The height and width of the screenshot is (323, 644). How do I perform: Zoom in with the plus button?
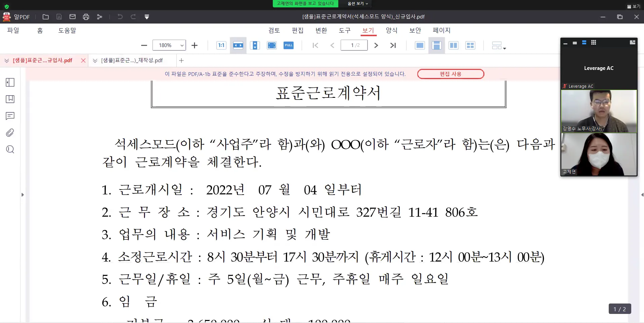(195, 45)
